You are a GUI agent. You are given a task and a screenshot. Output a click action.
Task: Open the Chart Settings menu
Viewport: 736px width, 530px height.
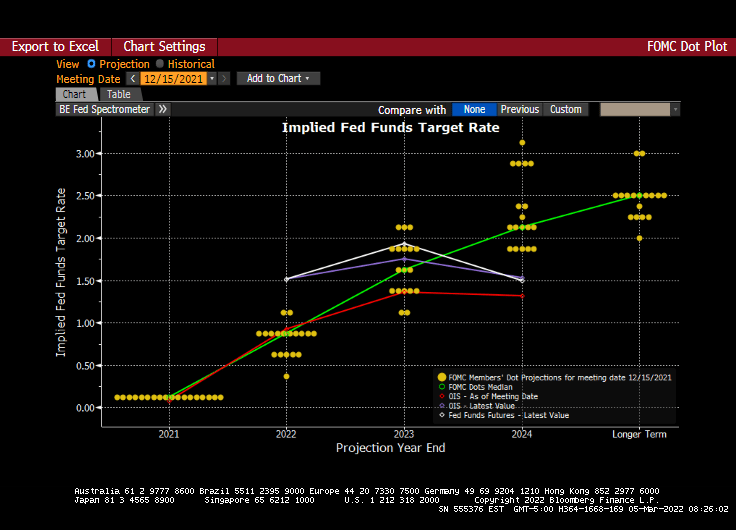pyautogui.click(x=164, y=47)
